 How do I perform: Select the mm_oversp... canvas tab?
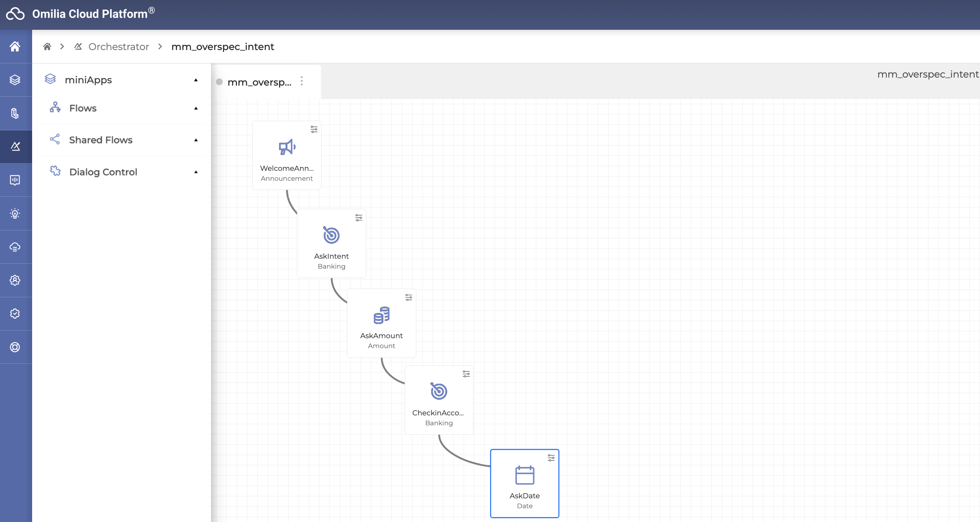coord(259,82)
